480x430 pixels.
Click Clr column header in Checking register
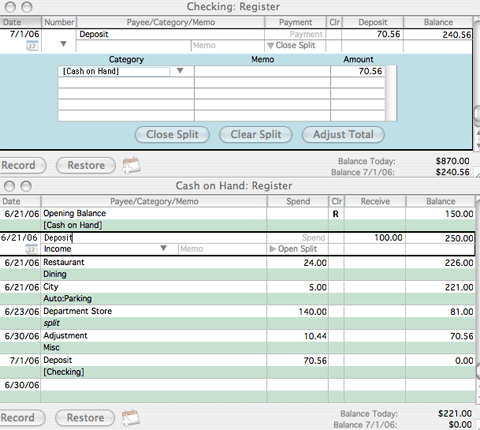[x=334, y=22]
